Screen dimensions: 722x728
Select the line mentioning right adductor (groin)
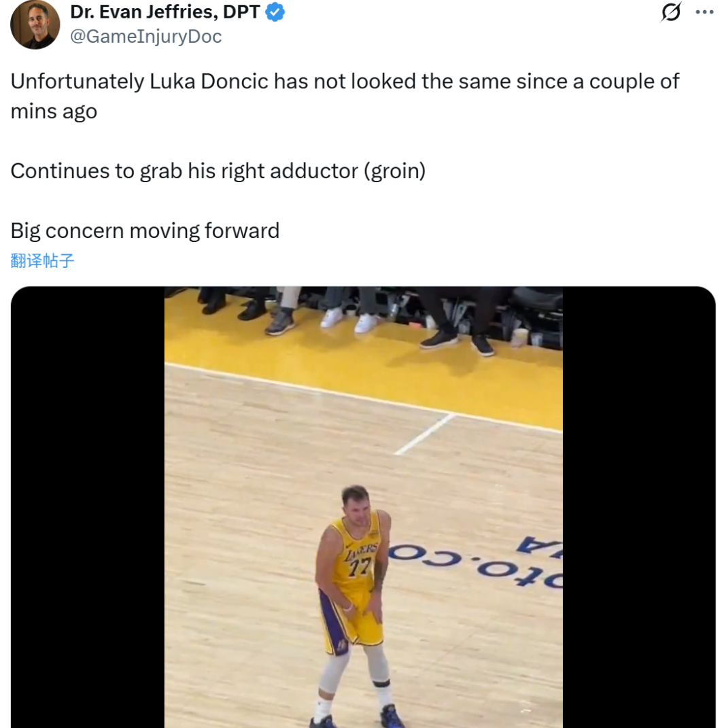218,171
